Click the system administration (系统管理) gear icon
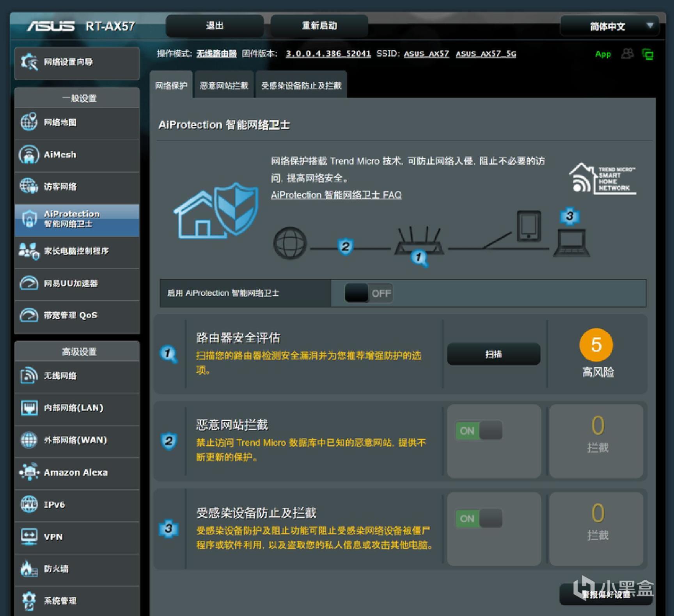The width and height of the screenshot is (674, 616). tap(29, 601)
